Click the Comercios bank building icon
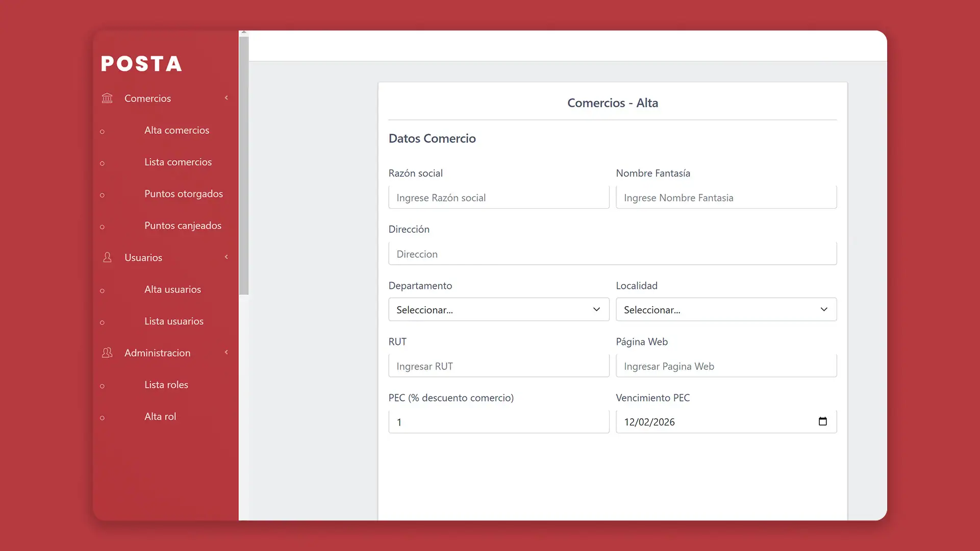980x551 pixels. [x=107, y=98]
